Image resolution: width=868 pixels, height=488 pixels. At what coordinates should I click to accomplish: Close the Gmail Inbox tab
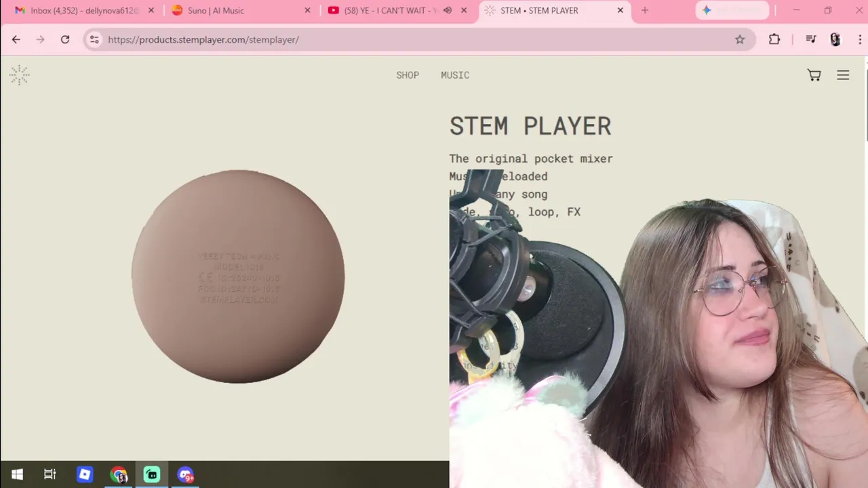pyautogui.click(x=151, y=11)
